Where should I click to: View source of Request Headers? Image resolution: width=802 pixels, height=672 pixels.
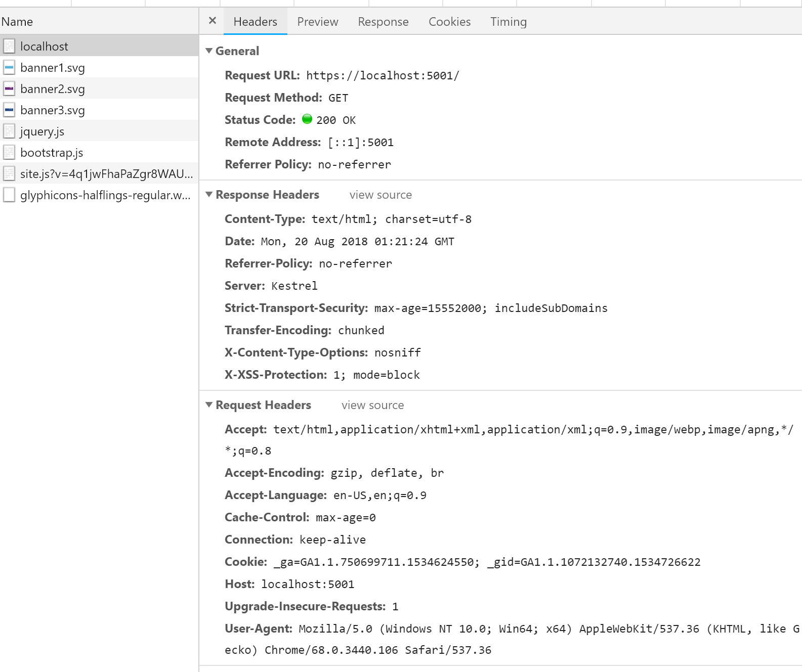(x=372, y=406)
